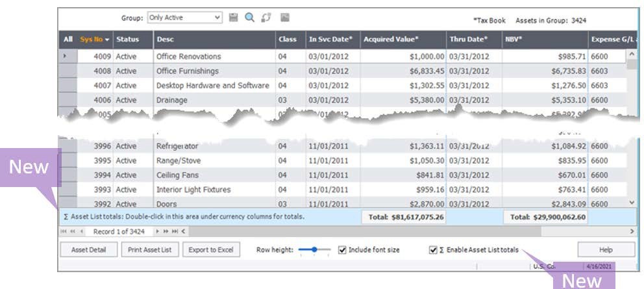Click Expense G/L column header
Image resolution: width=644 pixels, height=289 pixels.
pos(613,40)
